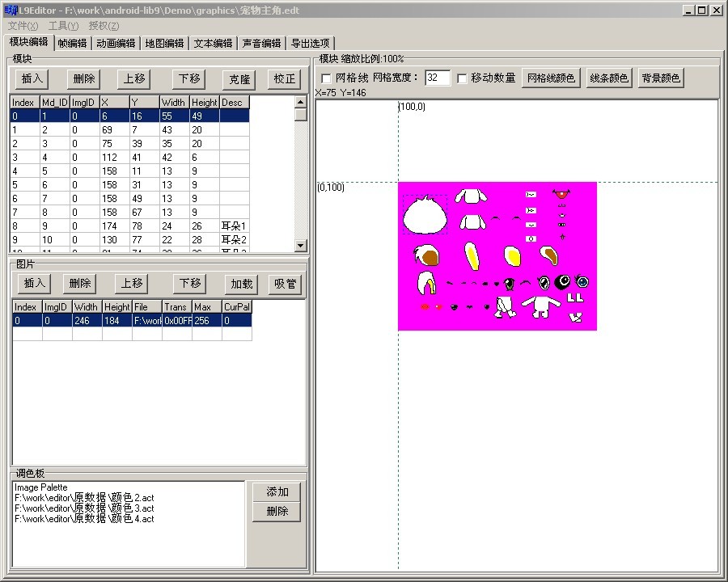
Task: Open the 线条颜色 color picker
Action: [608, 78]
